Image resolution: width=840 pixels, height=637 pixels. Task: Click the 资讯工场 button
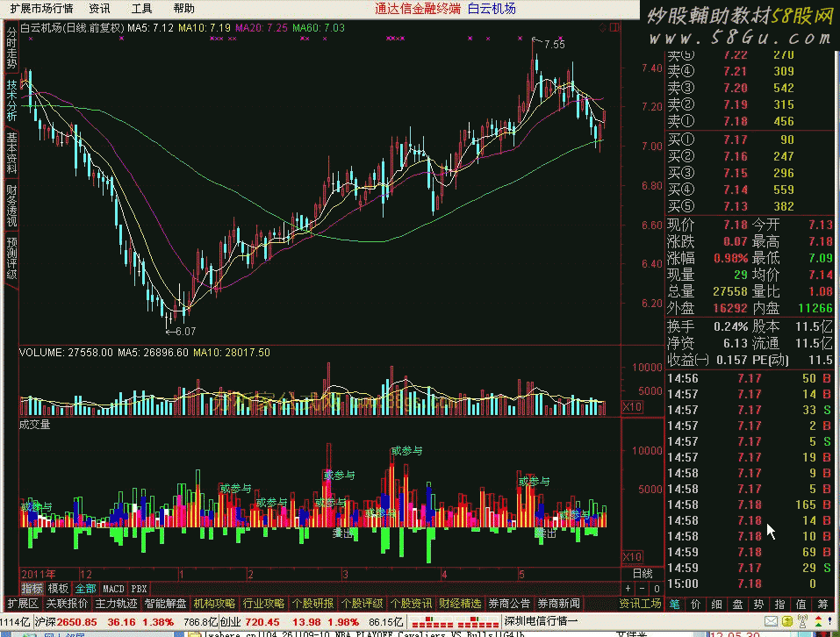point(639,604)
